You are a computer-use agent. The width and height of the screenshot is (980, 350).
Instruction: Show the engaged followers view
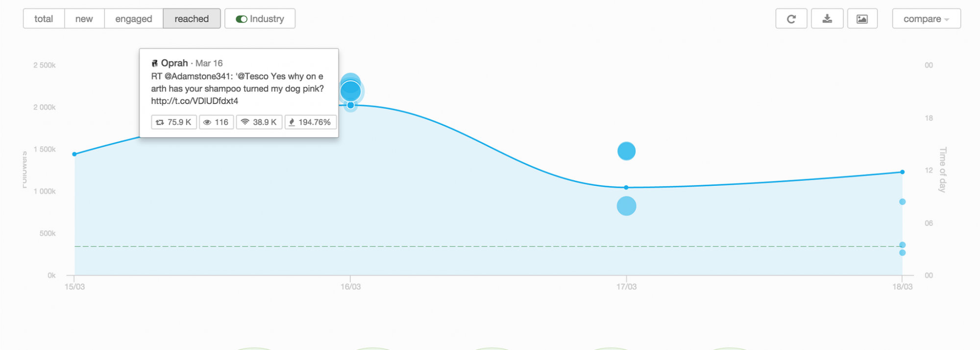133,19
